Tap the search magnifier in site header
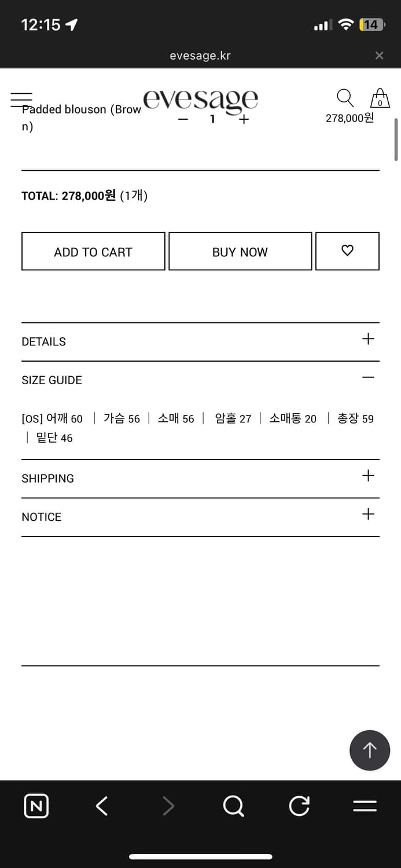401x868 pixels. point(345,98)
